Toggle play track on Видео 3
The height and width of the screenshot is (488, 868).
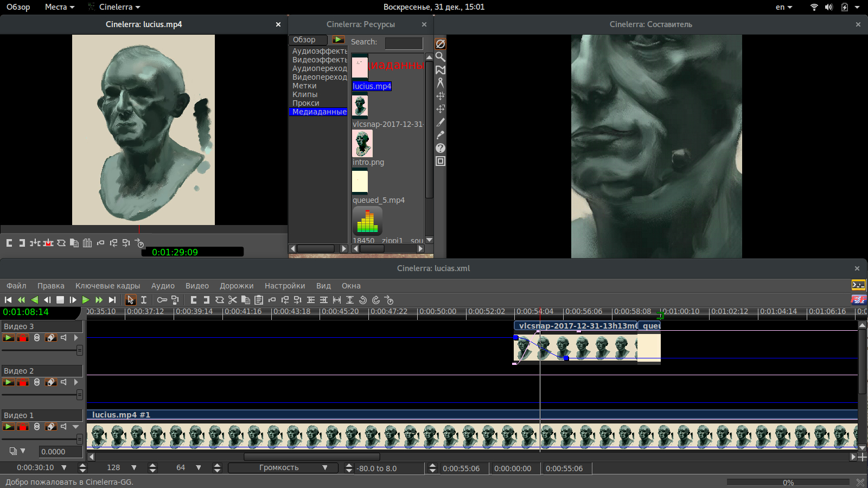[9, 338]
